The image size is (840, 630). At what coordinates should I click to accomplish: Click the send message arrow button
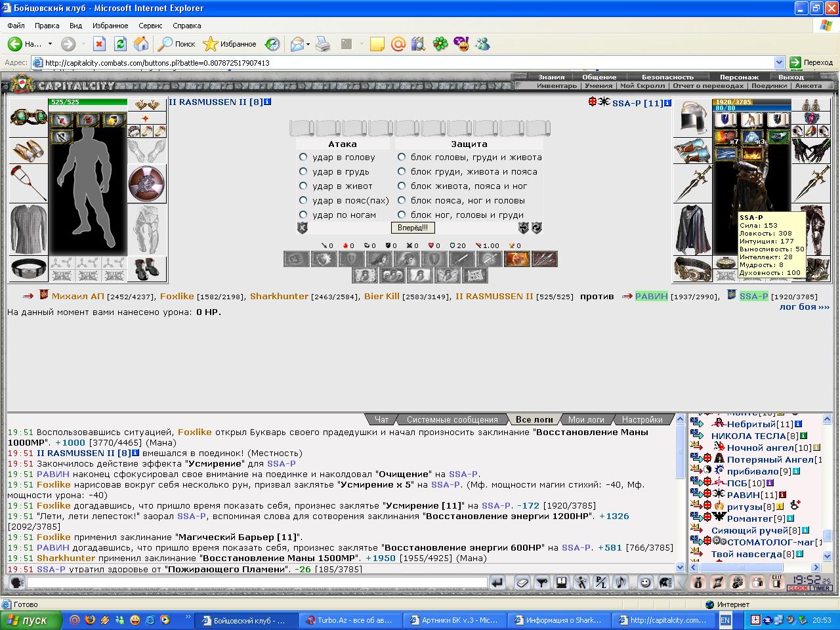497,582
